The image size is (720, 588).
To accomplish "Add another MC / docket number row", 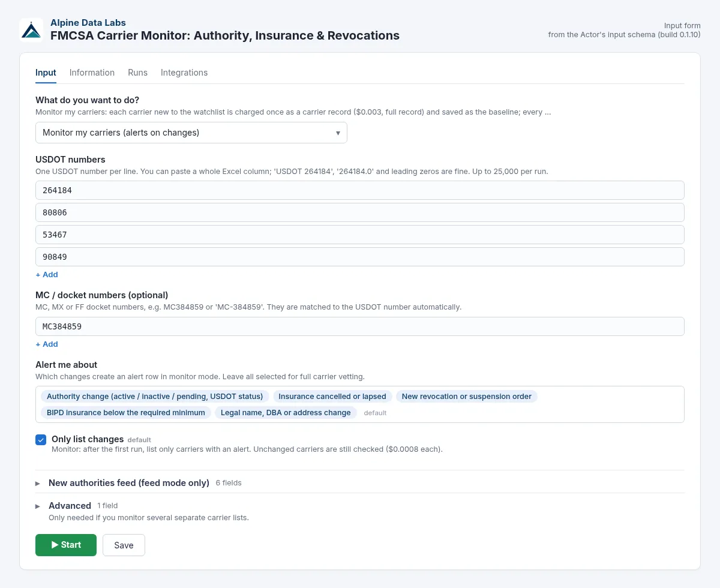I will 47,344.
